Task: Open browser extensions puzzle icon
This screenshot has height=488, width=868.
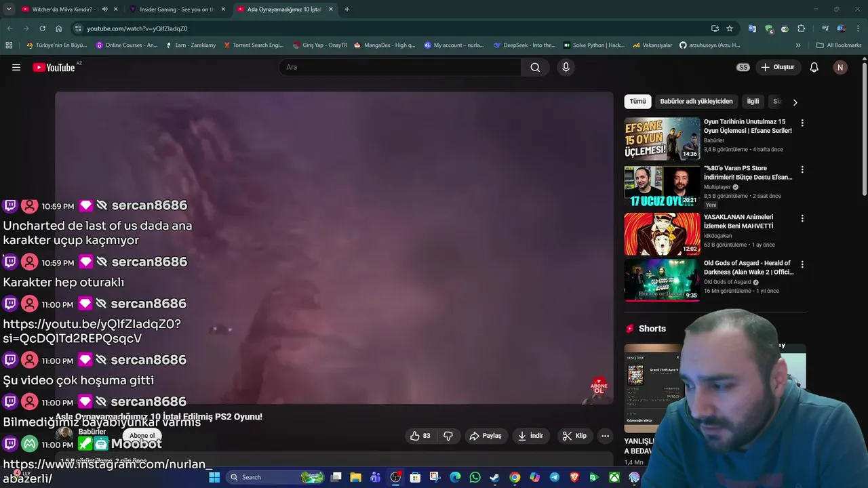Action: point(801,28)
